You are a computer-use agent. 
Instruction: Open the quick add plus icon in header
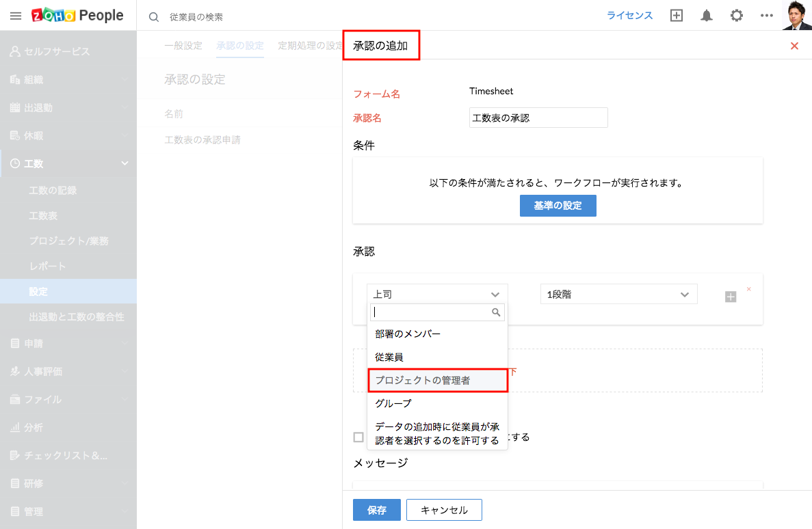coord(677,16)
